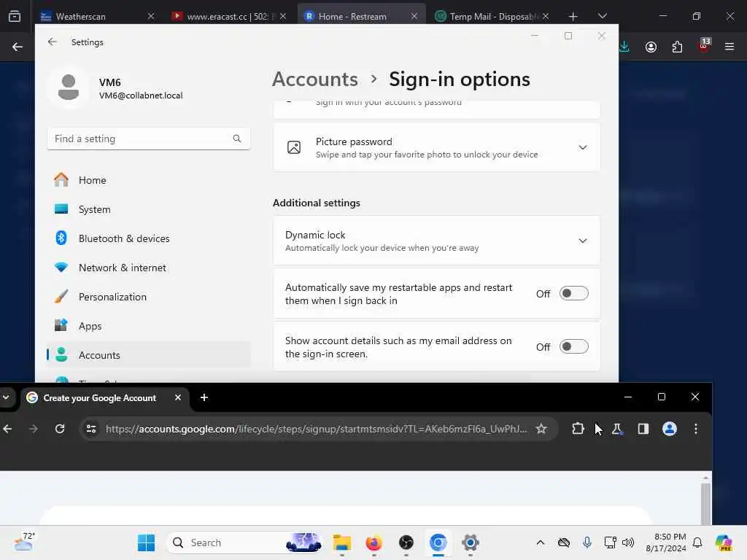Click the taskbar Search box
The height and width of the screenshot is (560, 747).
pyautogui.click(x=244, y=542)
